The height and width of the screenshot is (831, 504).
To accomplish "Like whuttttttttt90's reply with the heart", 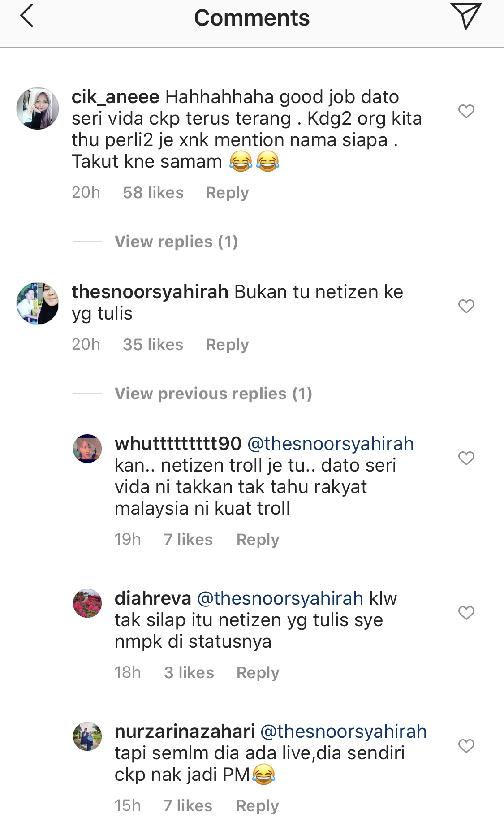I will pyautogui.click(x=466, y=458).
